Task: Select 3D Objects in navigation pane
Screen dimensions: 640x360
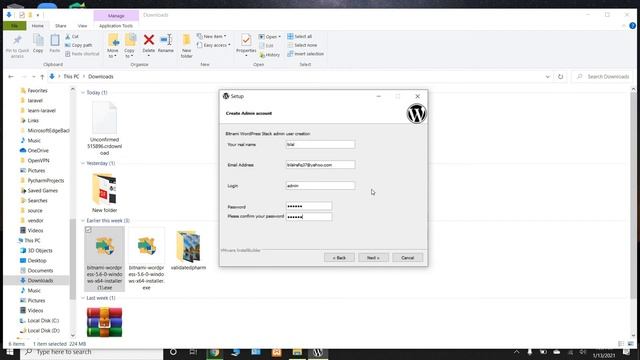Action: pos(40,251)
